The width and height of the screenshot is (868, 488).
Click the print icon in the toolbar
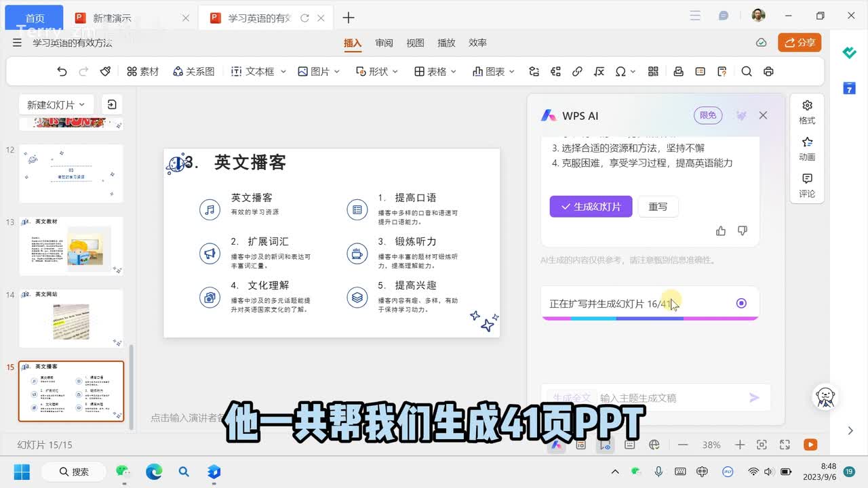pos(768,71)
